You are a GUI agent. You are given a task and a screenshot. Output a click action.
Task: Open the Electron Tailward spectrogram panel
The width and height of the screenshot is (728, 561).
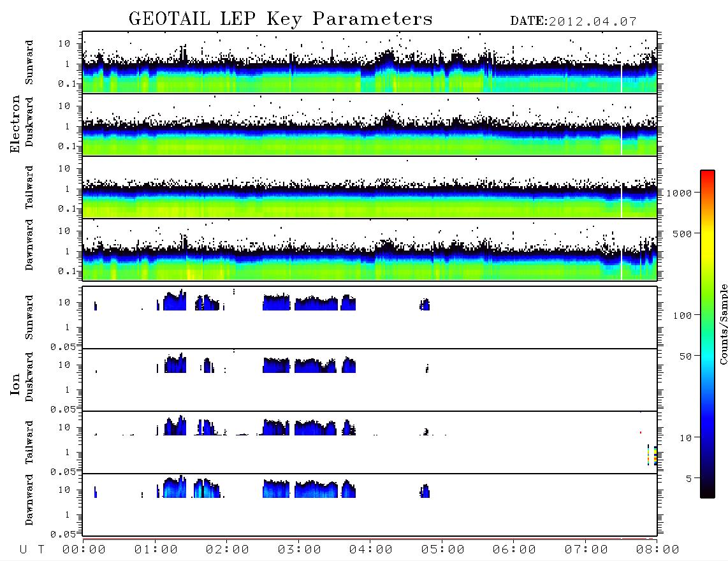[x=370, y=187]
